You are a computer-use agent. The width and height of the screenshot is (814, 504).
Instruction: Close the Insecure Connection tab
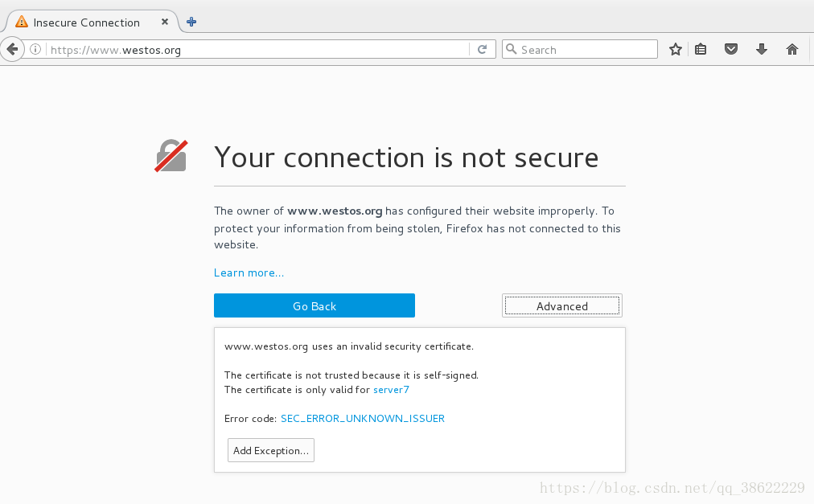point(165,22)
